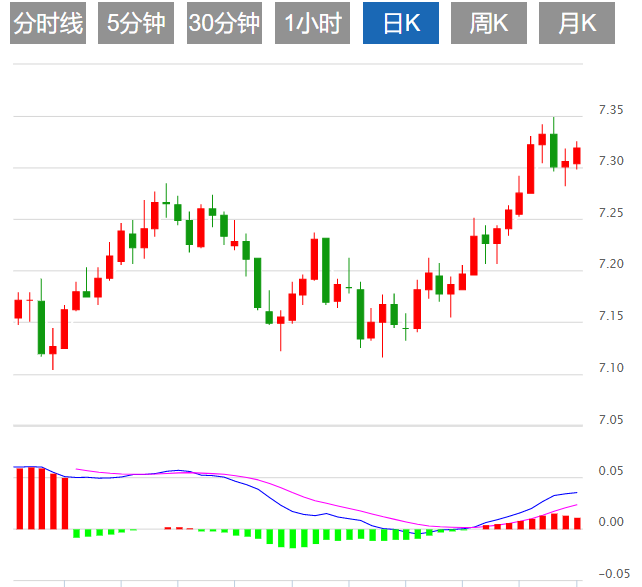This screenshot has width=642, height=587.
Task: Click the 7.10 price axis label
Action: tap(611, 368)
